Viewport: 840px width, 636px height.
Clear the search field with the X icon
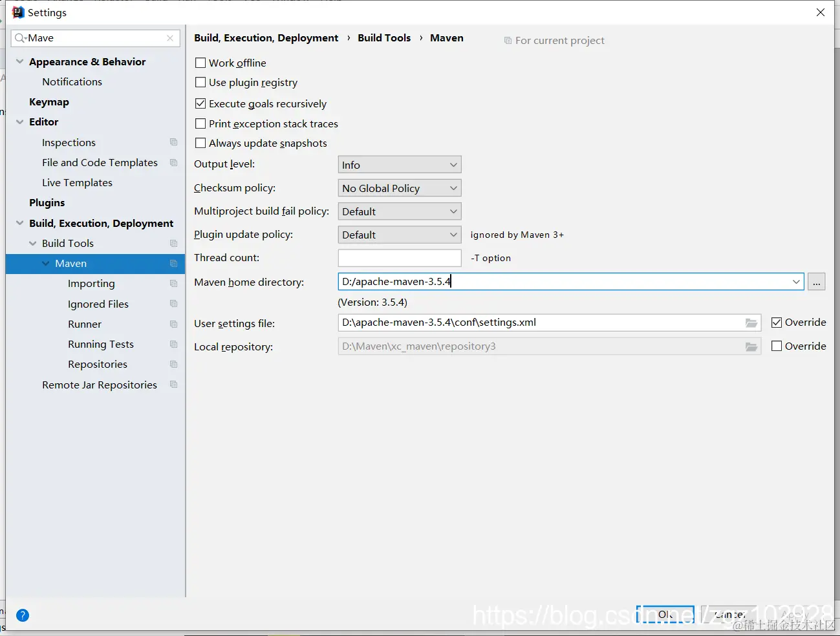[170, 38]
